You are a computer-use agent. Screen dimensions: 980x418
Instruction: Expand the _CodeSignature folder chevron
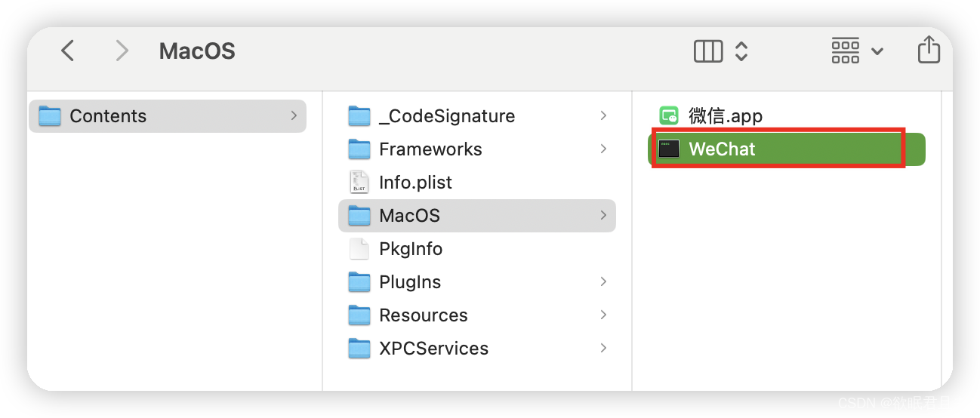click(603, 115)
